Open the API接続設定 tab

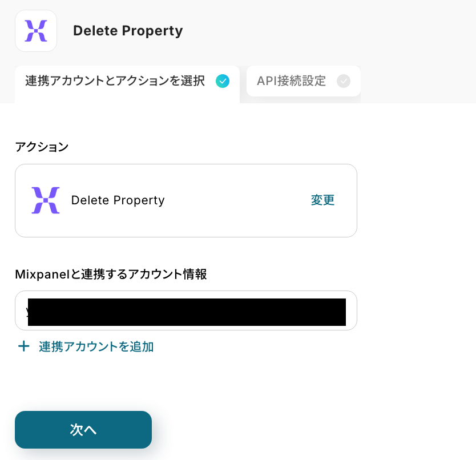tap(291, 81)
